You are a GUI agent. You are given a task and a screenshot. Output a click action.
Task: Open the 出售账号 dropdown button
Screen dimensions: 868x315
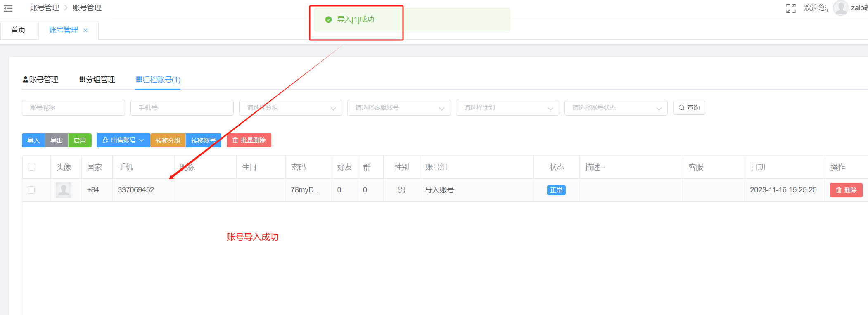[x=123, y=140]
